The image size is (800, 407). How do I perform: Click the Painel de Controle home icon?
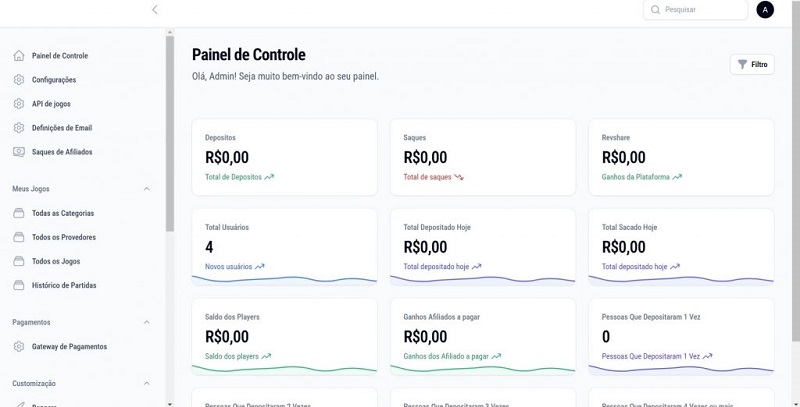(19, 56)
